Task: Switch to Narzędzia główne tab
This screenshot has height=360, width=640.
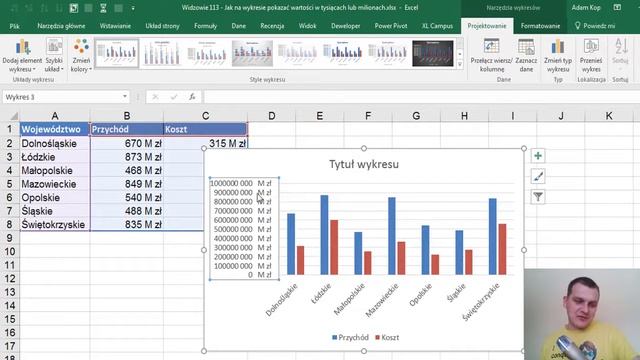Action: [61, 26]
